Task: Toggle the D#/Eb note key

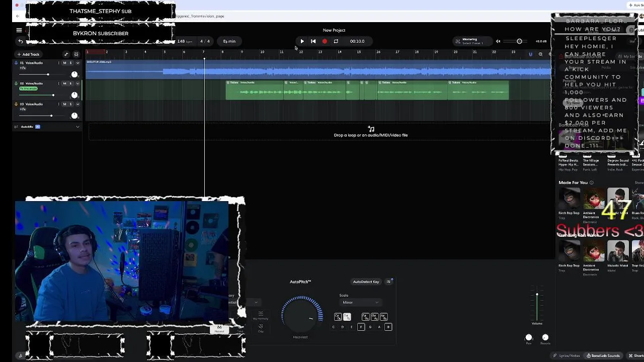Action: [x=347, y=317]
